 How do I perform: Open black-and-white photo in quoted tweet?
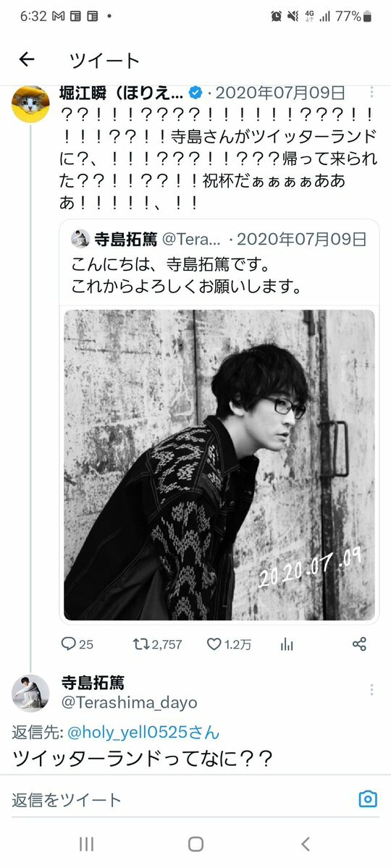219,465
